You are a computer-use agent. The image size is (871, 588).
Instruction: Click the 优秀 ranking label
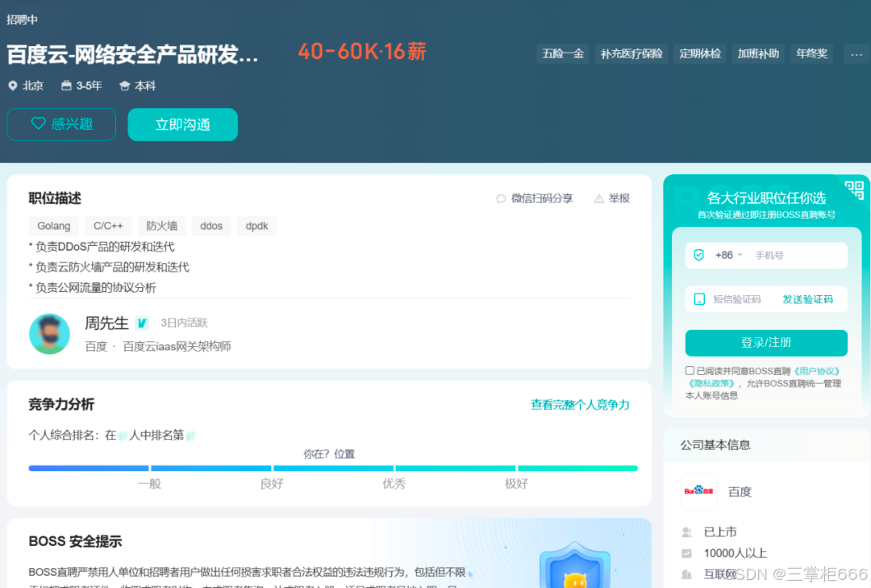click(x=394, y=483)
